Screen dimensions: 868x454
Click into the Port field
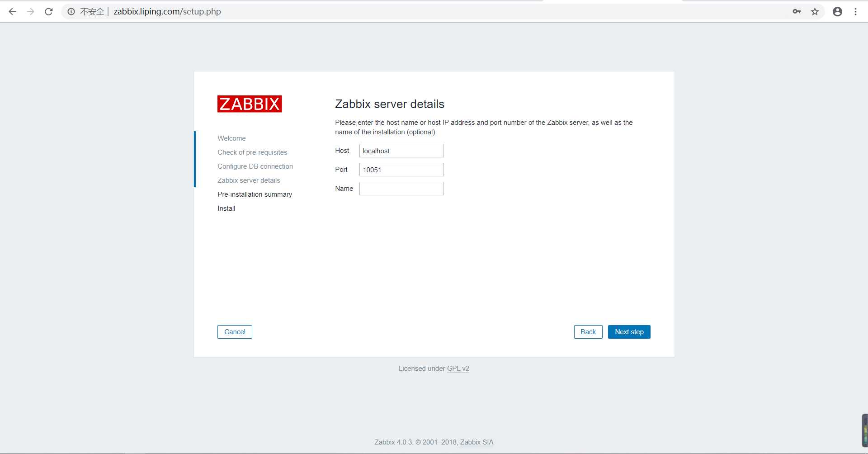(401, 170)
